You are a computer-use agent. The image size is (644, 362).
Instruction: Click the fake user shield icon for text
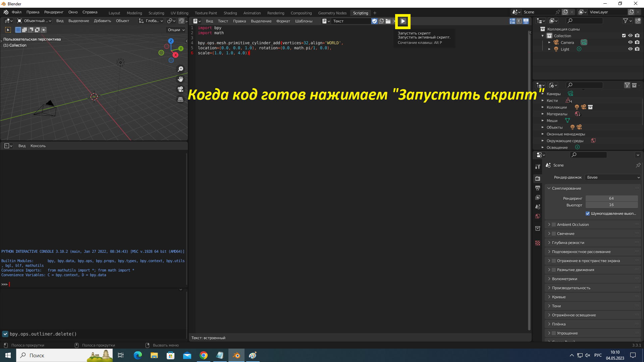[375, 21]
